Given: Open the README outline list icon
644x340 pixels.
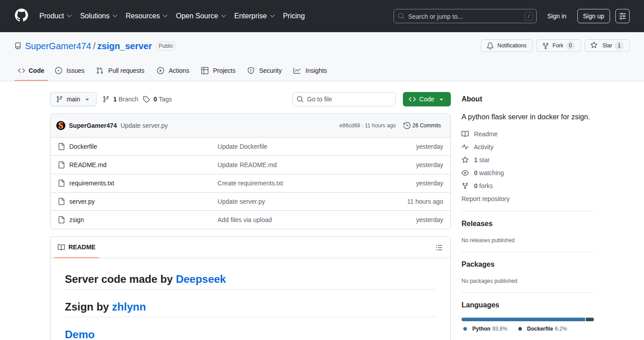Looking at the screenshot, I should pyautogui.click(x=439, y=248).
